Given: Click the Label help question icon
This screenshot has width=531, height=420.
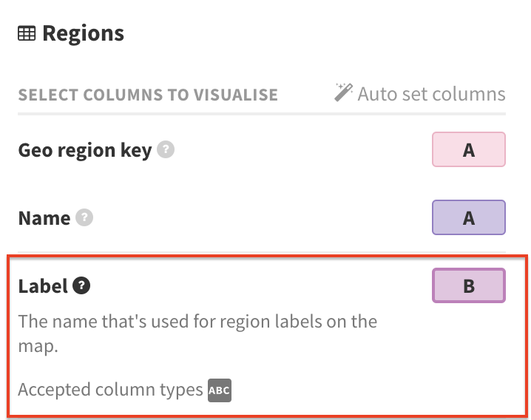Looking at the screenshot, I should point(81,285).
